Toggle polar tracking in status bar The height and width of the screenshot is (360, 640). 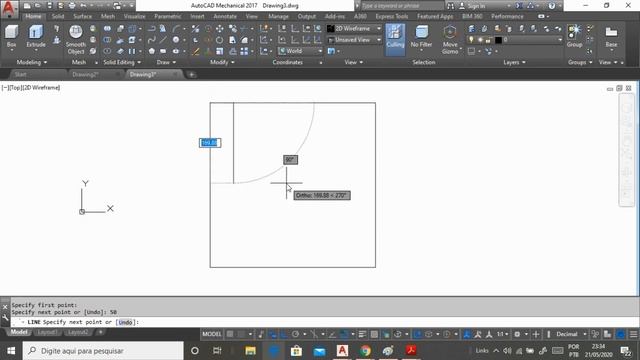[295, 334]
